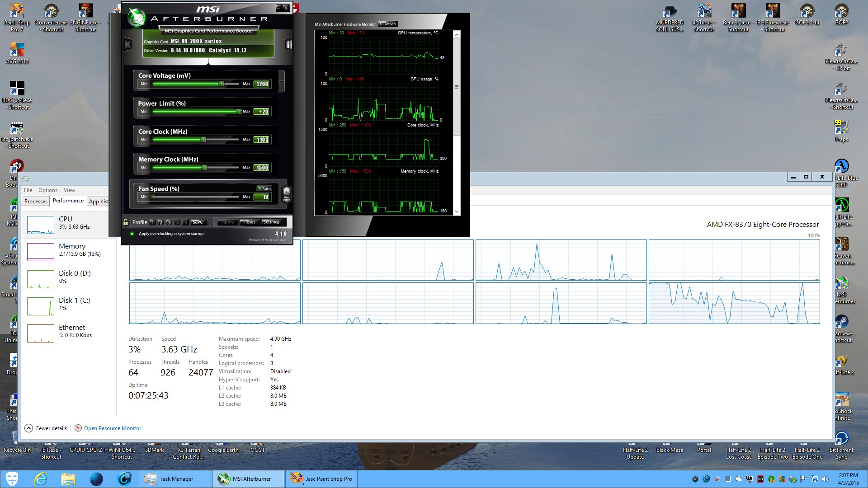Click hardware monitor scrollbar down arrow
Viewport: 868px width, 488px height.
tap(457, 211)
